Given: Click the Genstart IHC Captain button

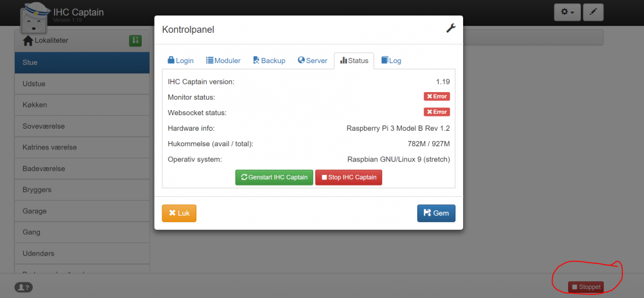Looking at the screenshot, I should click(274, 178).
